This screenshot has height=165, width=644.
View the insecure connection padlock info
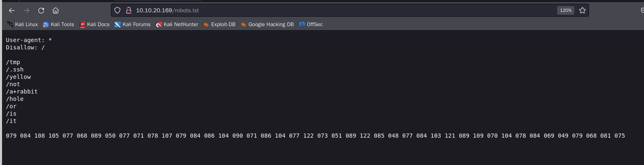click(128, 10)
